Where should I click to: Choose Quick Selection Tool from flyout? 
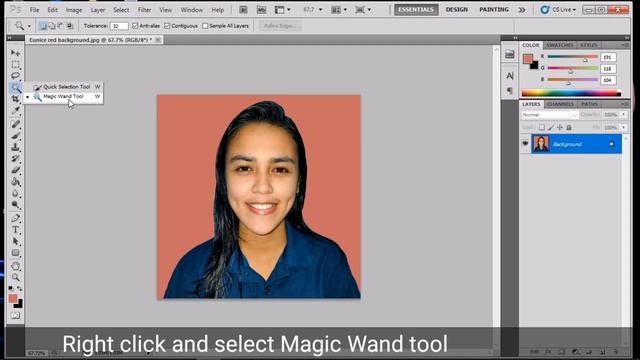(63, 87)
